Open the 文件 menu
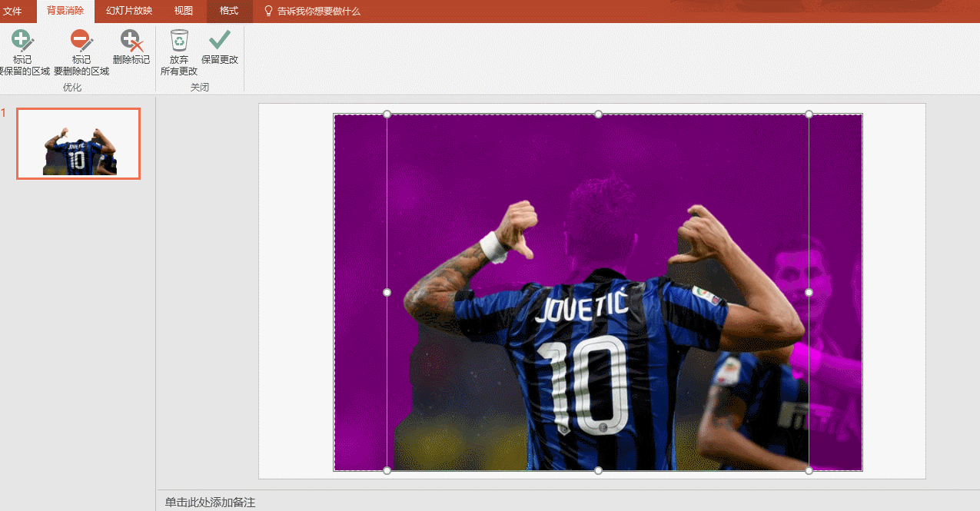The height and width of the screenshot is (511, 980). [x=12, y=11]
